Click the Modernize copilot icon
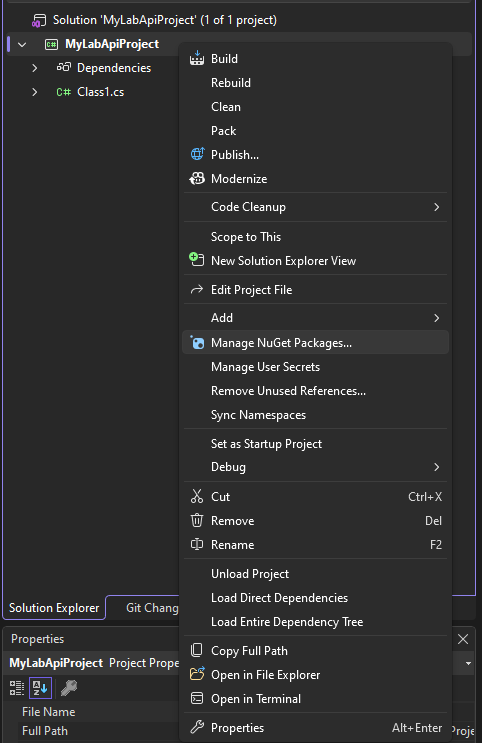 (x=197, y=178)
